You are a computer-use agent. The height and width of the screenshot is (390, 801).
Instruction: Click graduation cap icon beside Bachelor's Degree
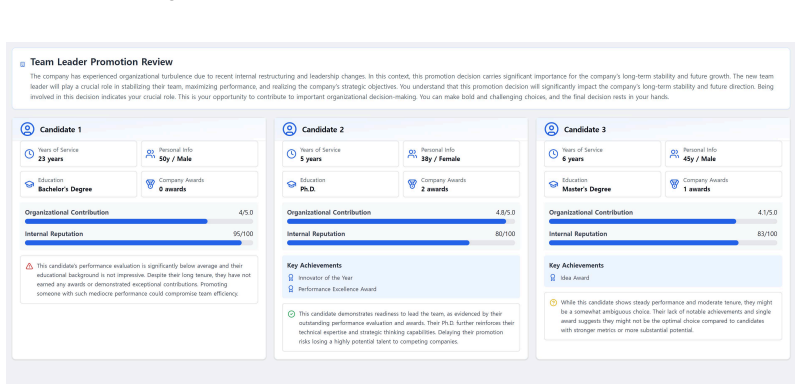(x=30, y=185)
